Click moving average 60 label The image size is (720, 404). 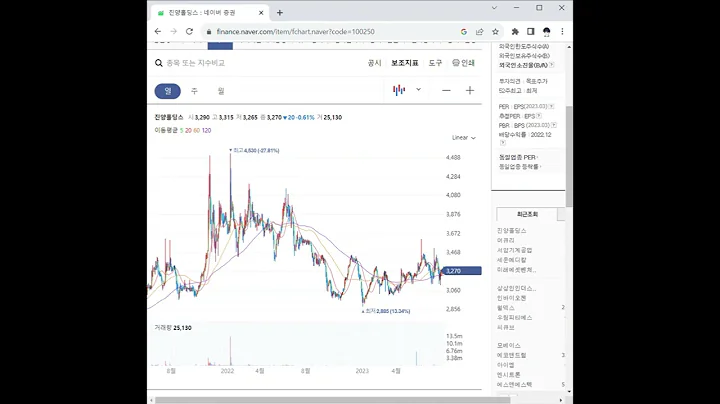pos(197,130)
